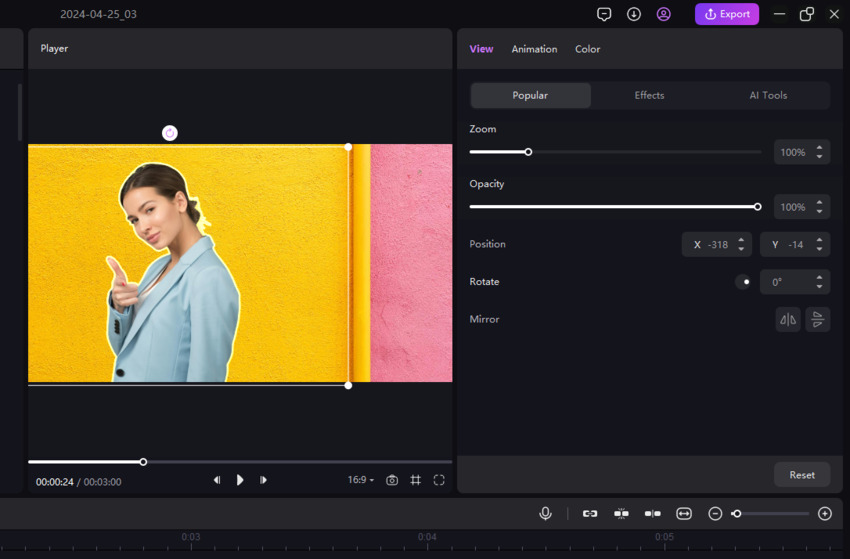Click the fit-timeline-to-window icon
The width and height of the screenshot is (850, 559).
(684, 513)
